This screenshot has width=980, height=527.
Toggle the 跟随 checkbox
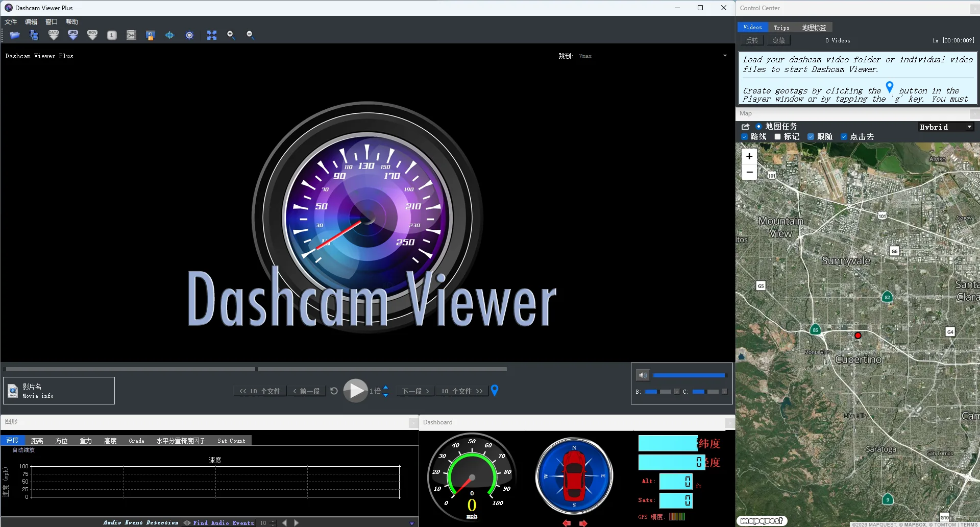(811, 137)
